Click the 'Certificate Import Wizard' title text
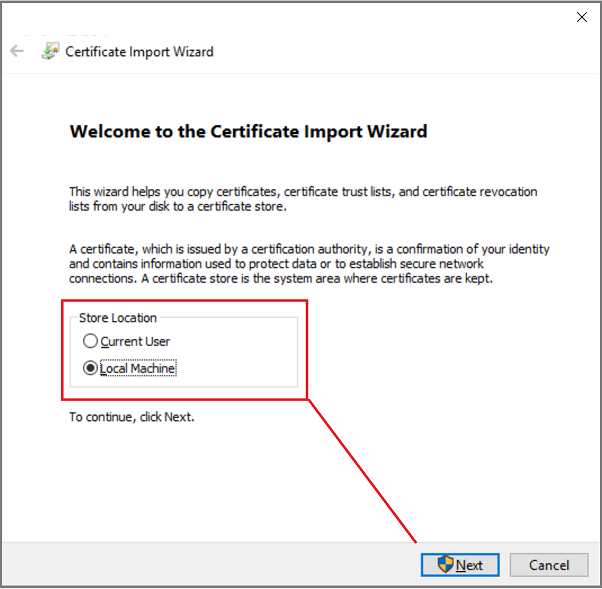The image size is (602, 589). pyautogui.click(x=139, y=51)
